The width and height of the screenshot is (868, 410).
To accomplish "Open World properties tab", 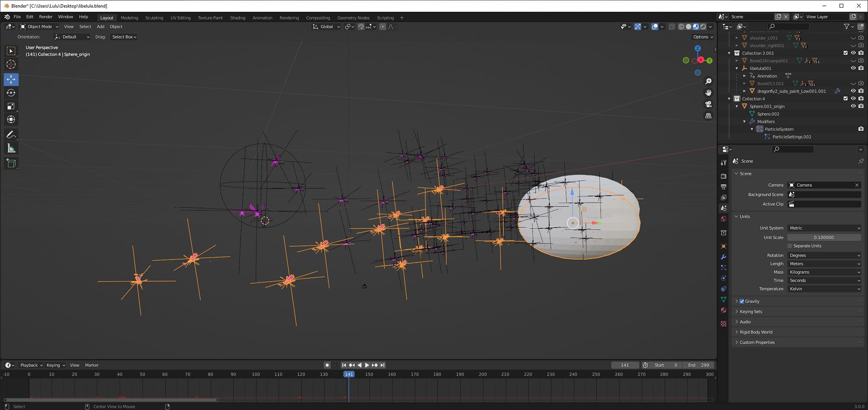I will (723, 219).
